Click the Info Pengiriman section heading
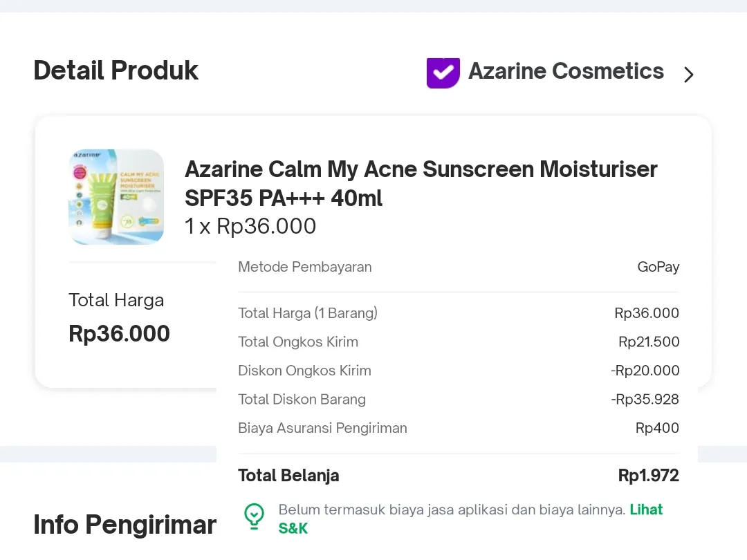The height and width of the screenshot is (560, 747). tap(124, 525)
